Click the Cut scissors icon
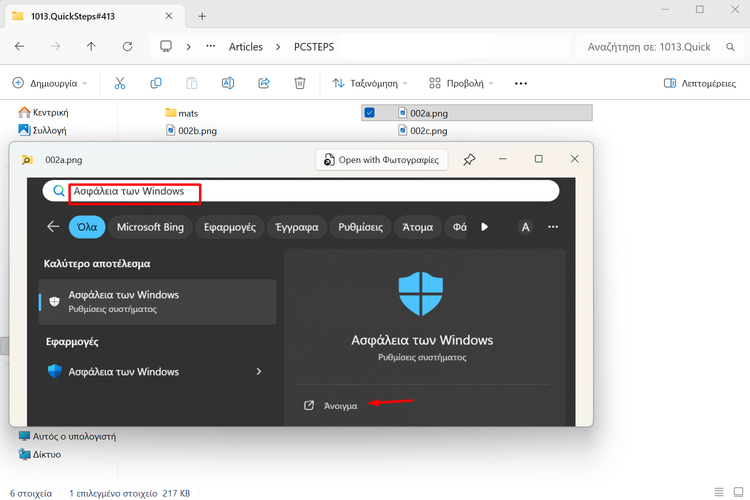This screenshot has width=750, height=500. 120,83
